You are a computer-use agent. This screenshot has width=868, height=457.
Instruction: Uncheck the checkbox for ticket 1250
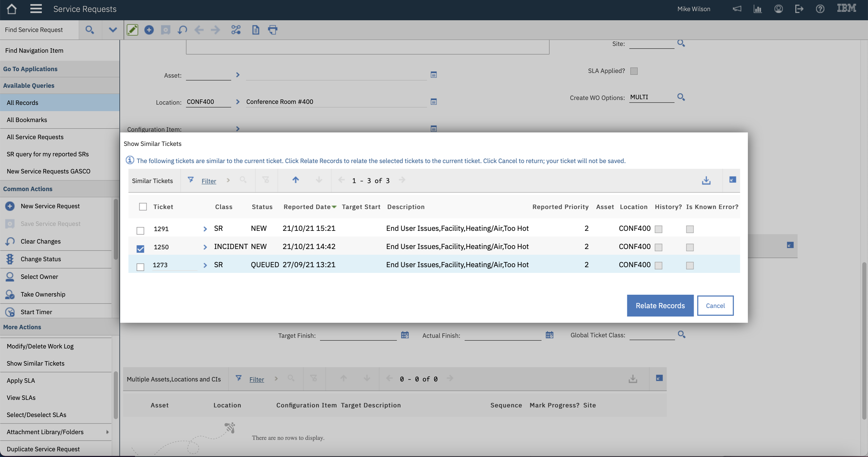point(140,249)
